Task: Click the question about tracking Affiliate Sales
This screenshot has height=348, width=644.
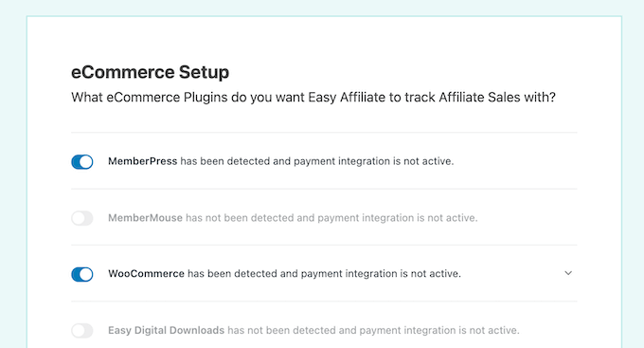Action: [313, 98]
